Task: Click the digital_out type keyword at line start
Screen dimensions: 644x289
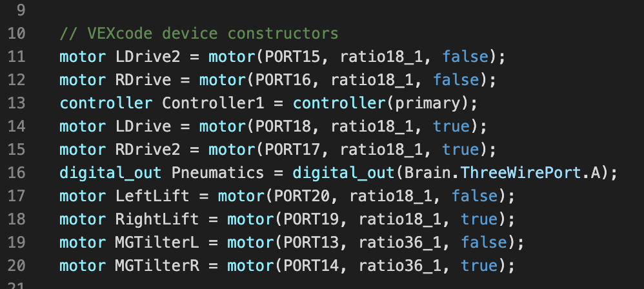Action: (111, 174)
